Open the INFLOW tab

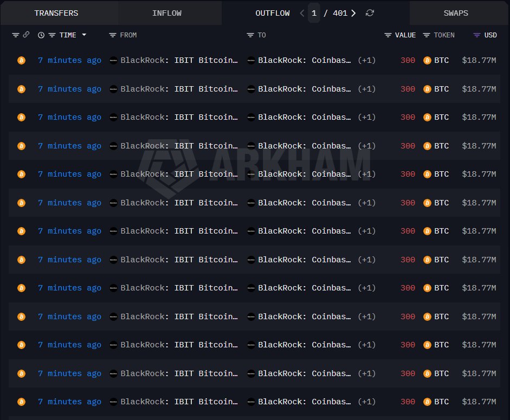click(167, 13)
